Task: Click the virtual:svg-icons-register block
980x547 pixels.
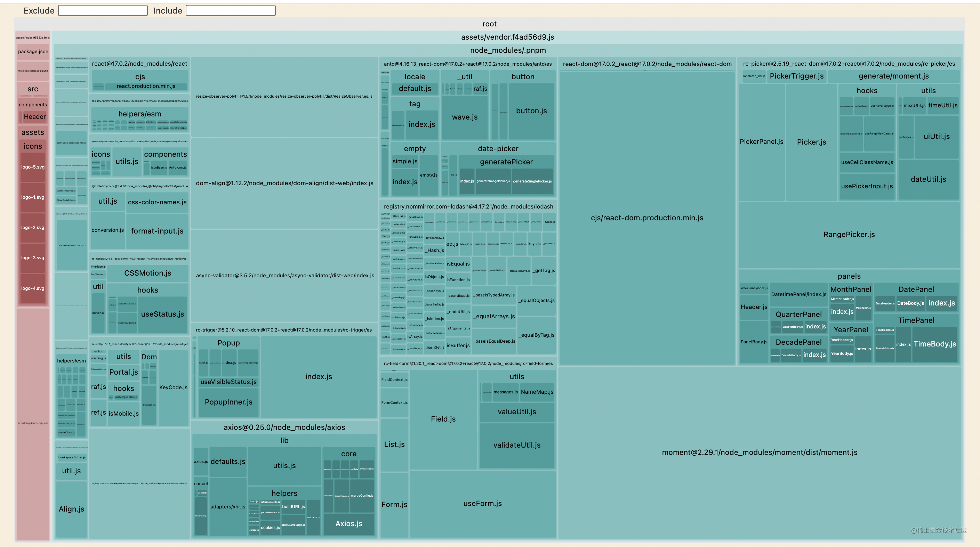Action: [33, 423]
